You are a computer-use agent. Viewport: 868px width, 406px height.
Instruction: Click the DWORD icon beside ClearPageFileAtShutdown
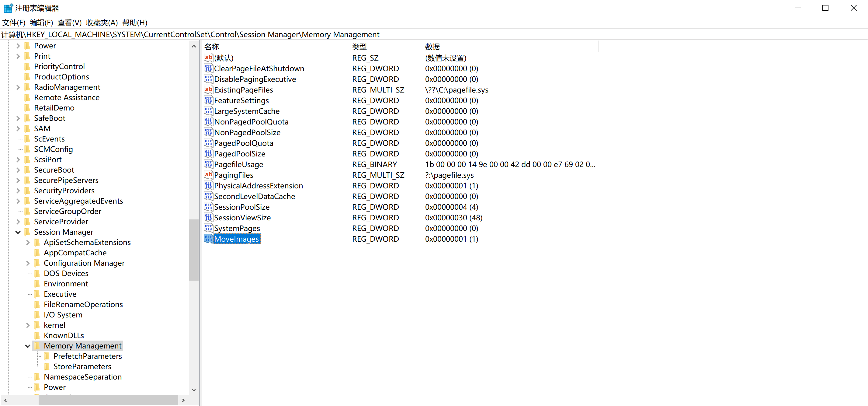click(208, 68)
